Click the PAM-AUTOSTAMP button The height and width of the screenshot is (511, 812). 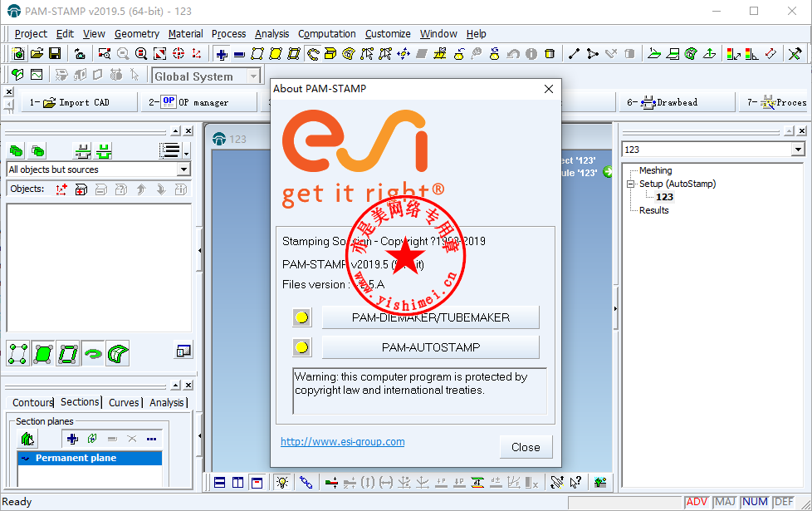(430, 347)
